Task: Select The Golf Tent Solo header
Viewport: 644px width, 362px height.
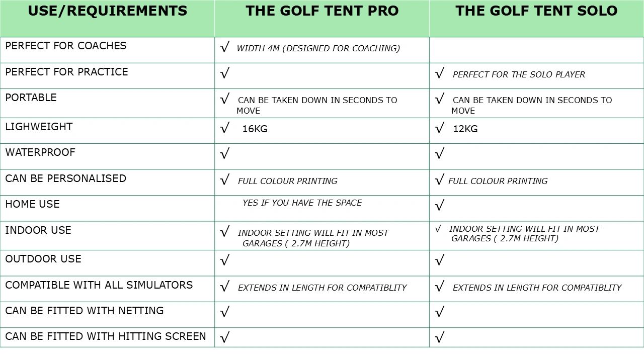Action: pyautogui.click(x=536, y=11)
